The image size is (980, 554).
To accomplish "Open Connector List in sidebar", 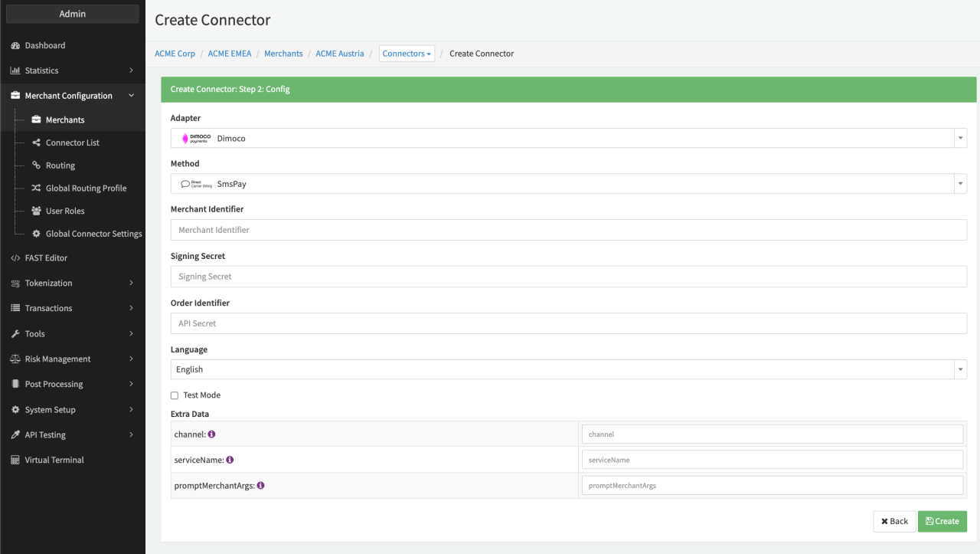I will (x=72, y=143).
